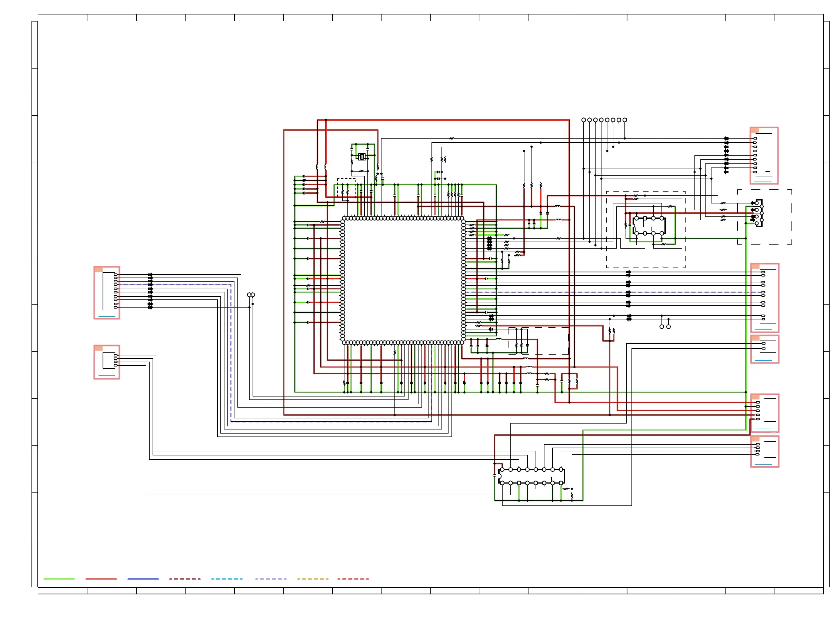This screenshot has width=840, height=624.
Task: Select the four-pin pink connector on the left side
Action: [x=107, y=362]
